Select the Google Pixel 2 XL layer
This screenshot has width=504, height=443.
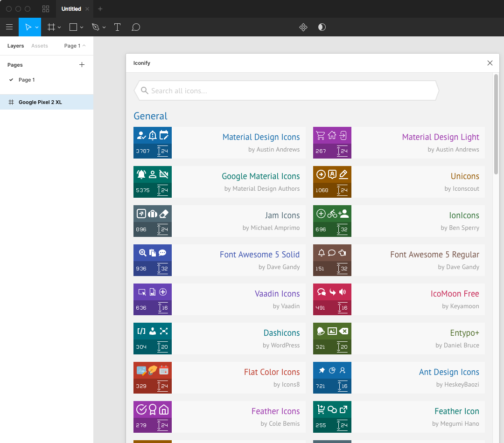pyautogui.click(x=47, y=102)
